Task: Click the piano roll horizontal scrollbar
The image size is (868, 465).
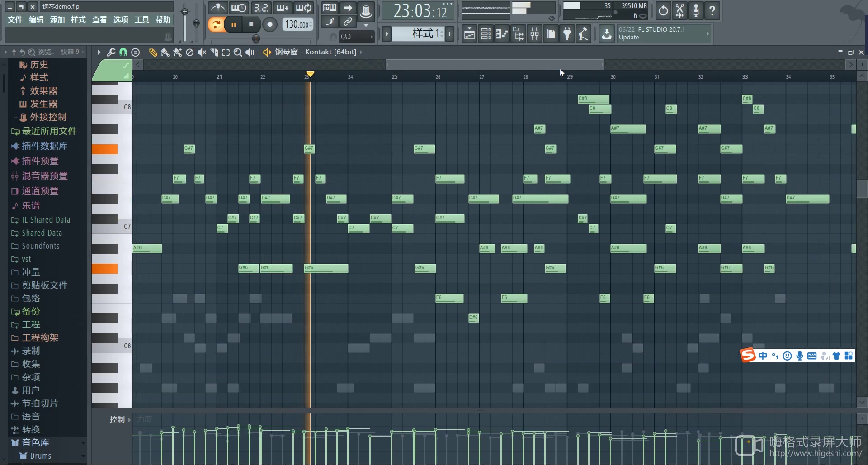Action: pos(495,65)
